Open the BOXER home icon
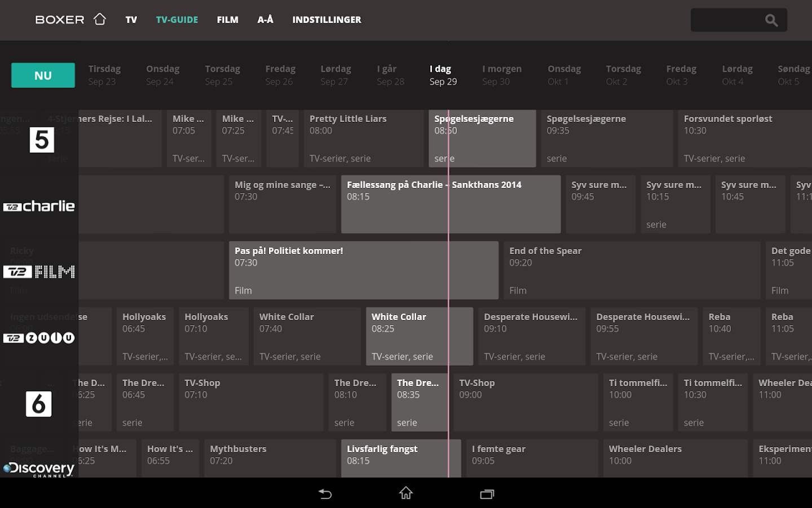The width and height of the screenshot is (812, 508). 100,19
